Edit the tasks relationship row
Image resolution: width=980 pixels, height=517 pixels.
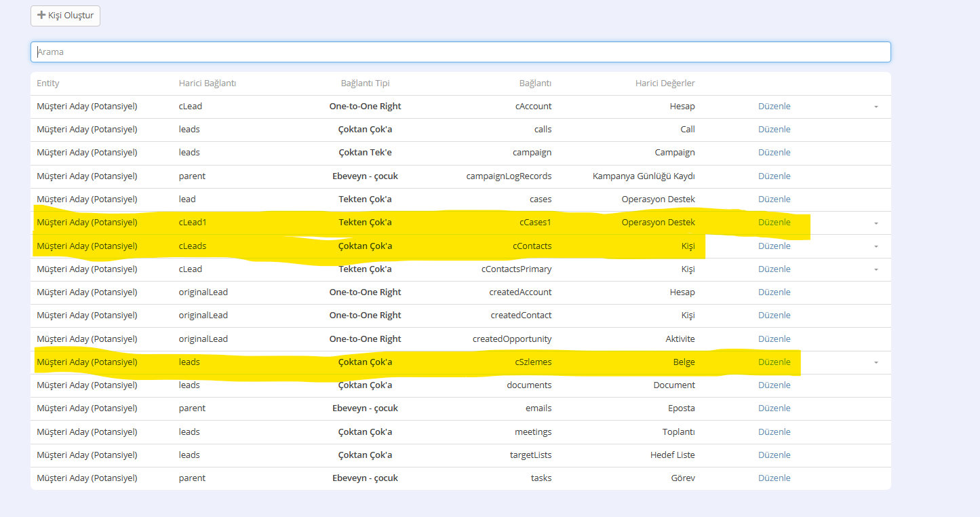774,478
